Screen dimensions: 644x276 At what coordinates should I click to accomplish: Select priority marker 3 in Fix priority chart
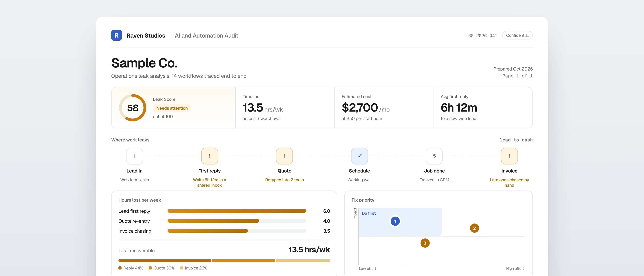(x=425, y=243)
